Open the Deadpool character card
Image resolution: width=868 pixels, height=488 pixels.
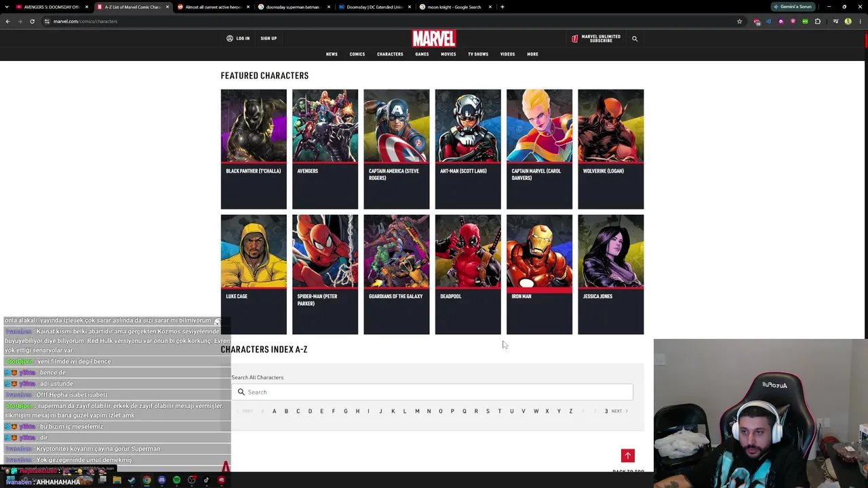point(468,274)
